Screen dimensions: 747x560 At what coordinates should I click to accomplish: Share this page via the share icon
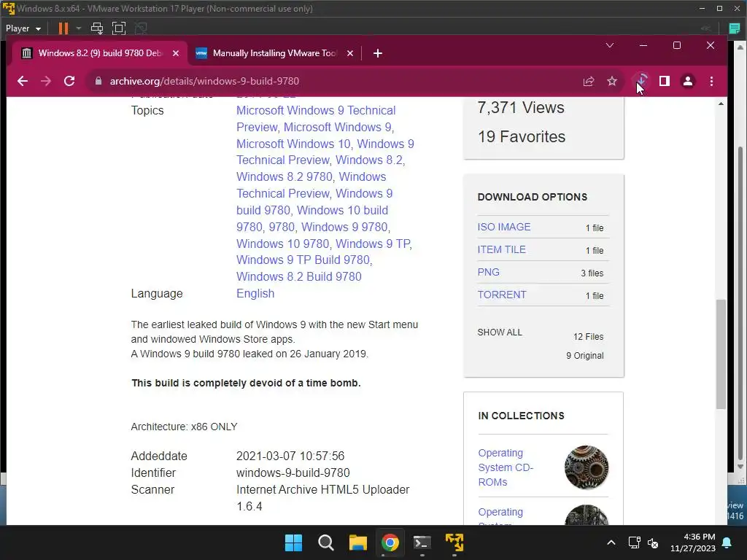pos(589,82)
